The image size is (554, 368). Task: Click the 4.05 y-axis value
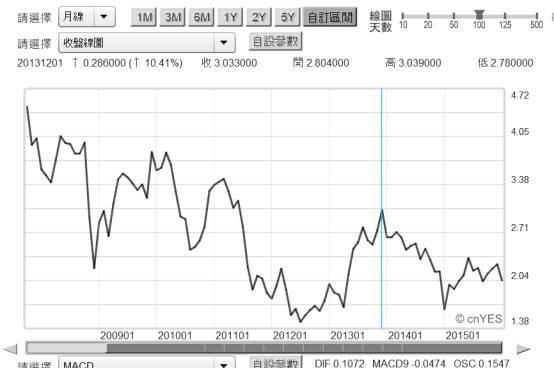(520, 132)
